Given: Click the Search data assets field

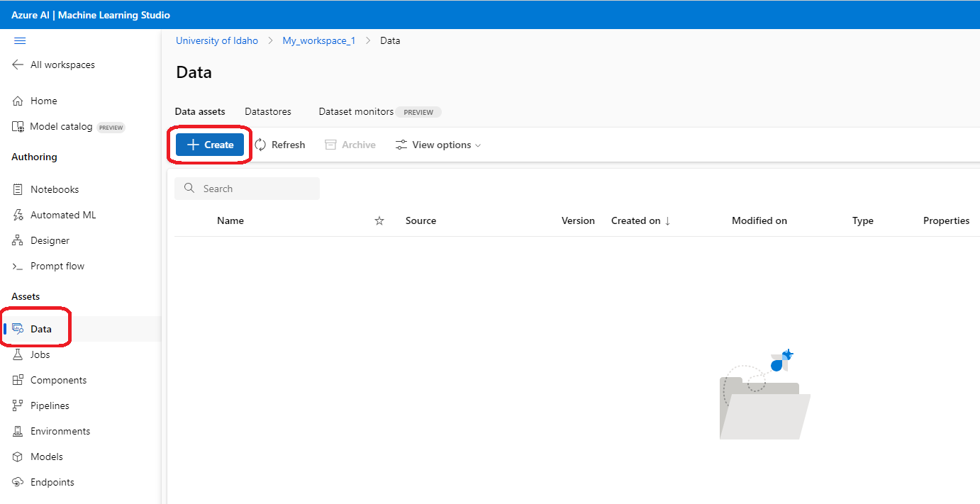Looking at the screenshot, I should (x=247, y=189).
